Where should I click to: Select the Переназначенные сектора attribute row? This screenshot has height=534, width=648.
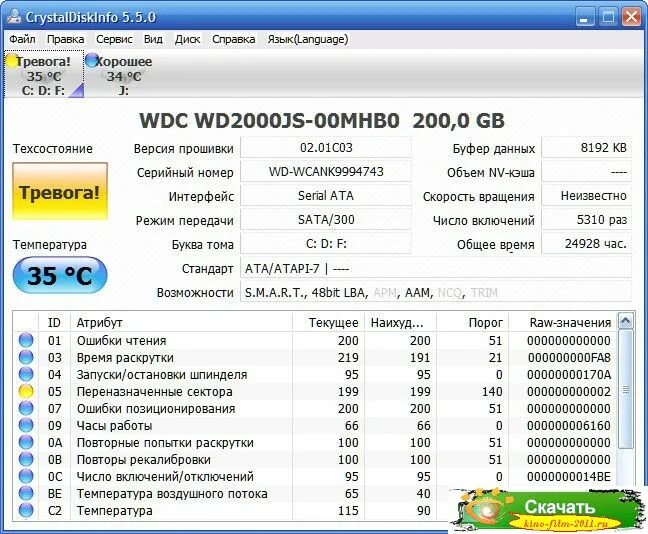(x=315, y=391)
